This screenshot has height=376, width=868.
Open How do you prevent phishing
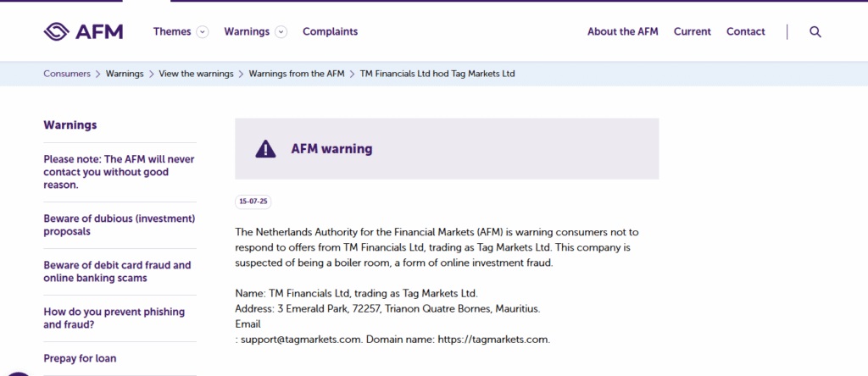[x=114, y=318]
